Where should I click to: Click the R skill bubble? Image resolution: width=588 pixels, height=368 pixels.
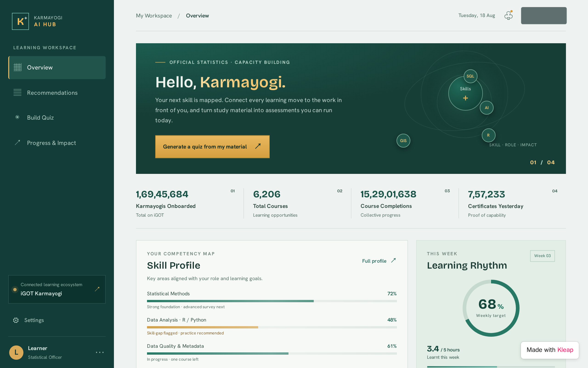(488, 135)
